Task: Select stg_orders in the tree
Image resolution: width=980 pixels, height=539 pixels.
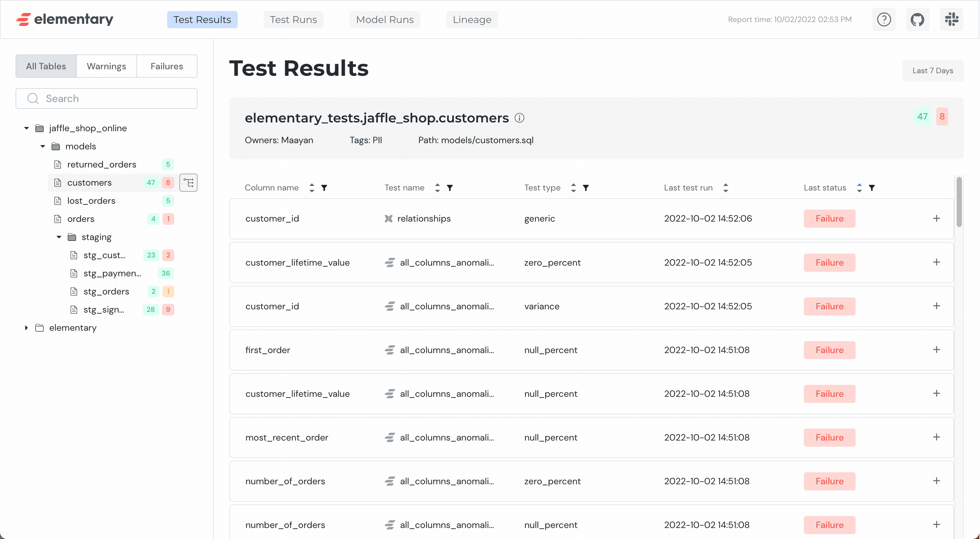Action: pyautogui.click(x=106, y=292)
